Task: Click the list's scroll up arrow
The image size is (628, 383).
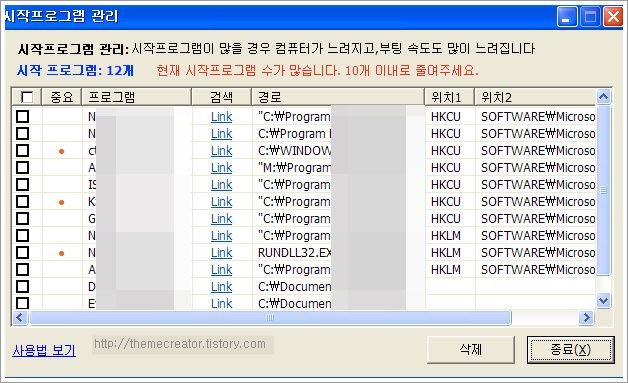Action: [603, 97]
